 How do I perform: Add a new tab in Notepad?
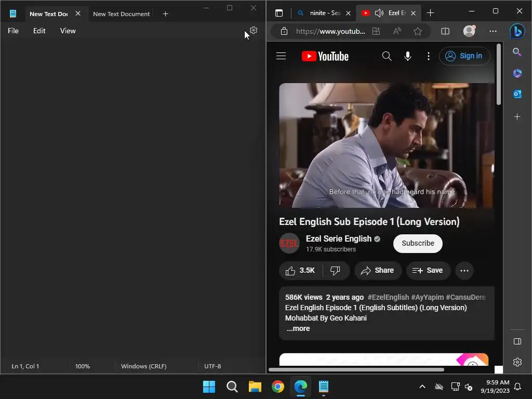pyautogui.click(x=166, y=14)
